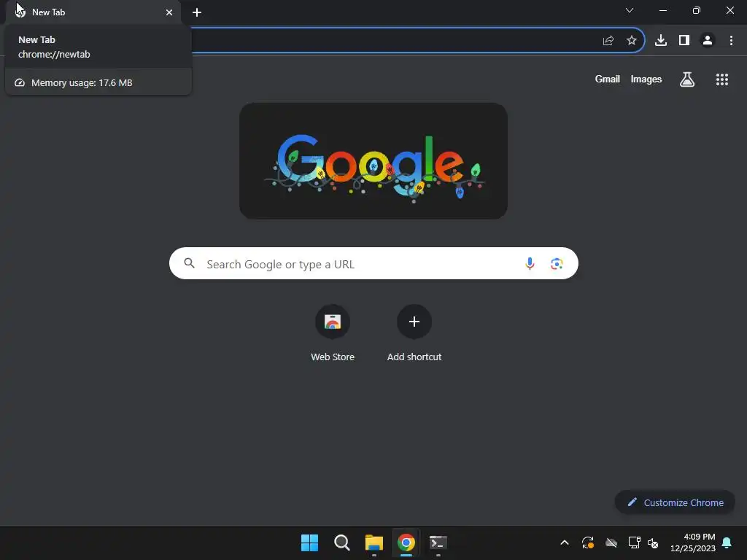Click the sync status tray icon

[x=588, y=542]
